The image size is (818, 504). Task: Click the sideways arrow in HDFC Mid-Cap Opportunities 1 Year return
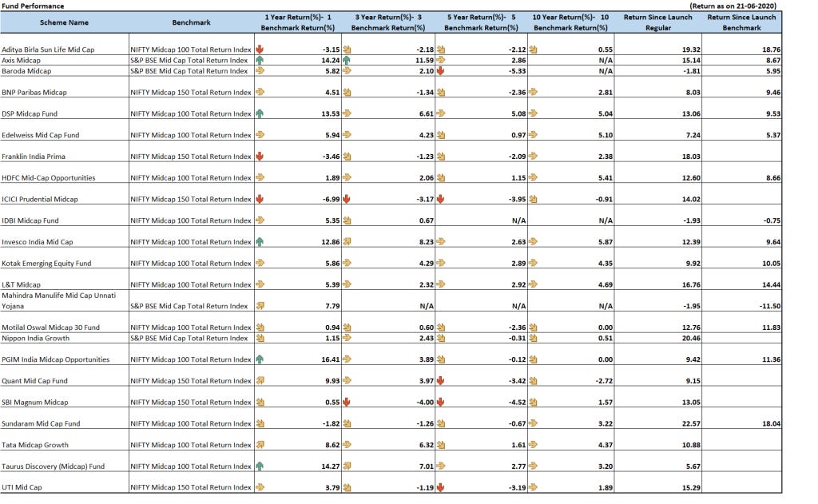click(x=260, y=177)
